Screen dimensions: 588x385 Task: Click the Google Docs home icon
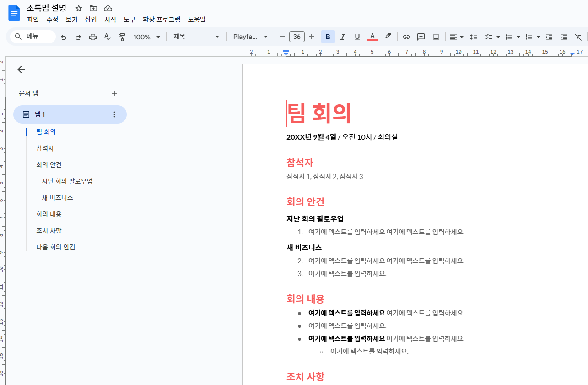click(14, 13)
